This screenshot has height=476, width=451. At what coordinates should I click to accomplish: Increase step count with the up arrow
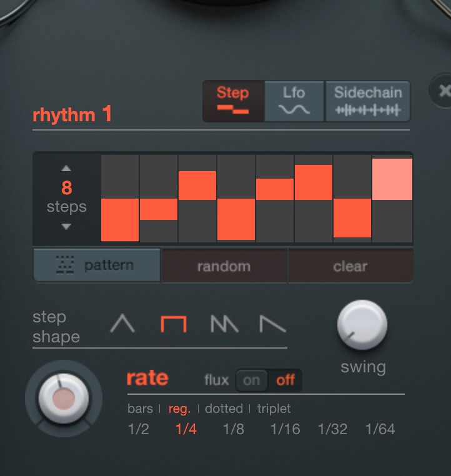click(66, 168)
